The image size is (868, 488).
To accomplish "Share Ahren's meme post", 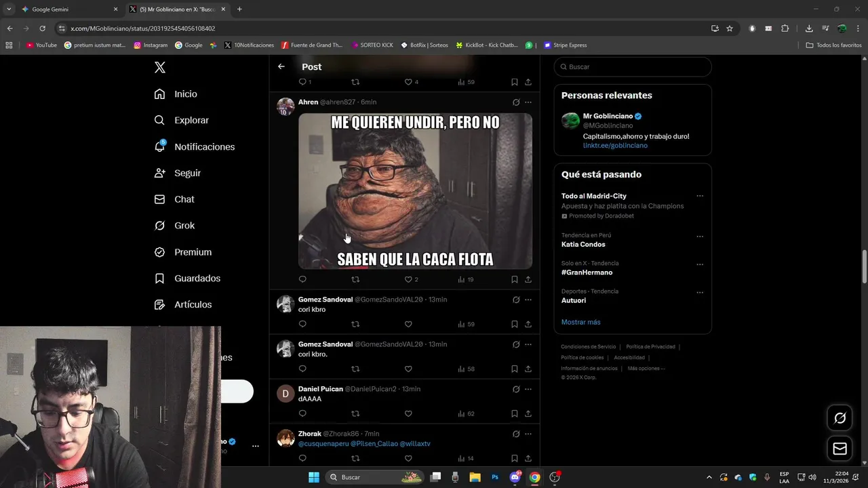I will click(528, 279).
